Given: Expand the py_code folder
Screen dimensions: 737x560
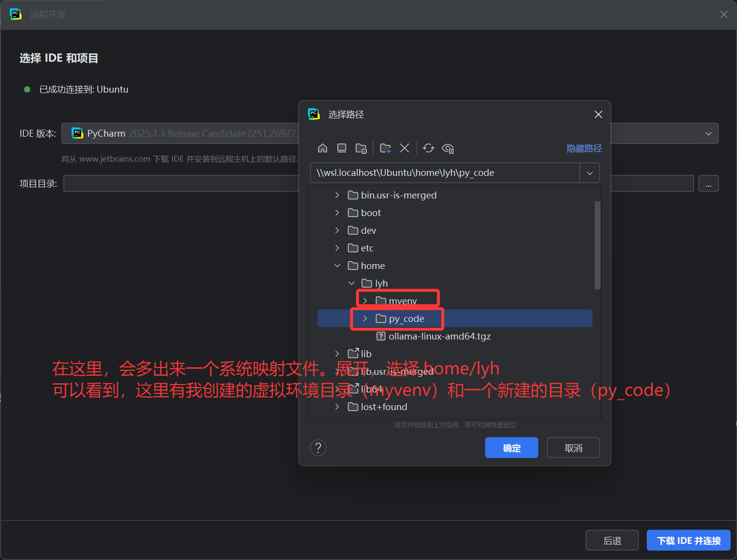Looking at the screenshot, I should [365, 318].
